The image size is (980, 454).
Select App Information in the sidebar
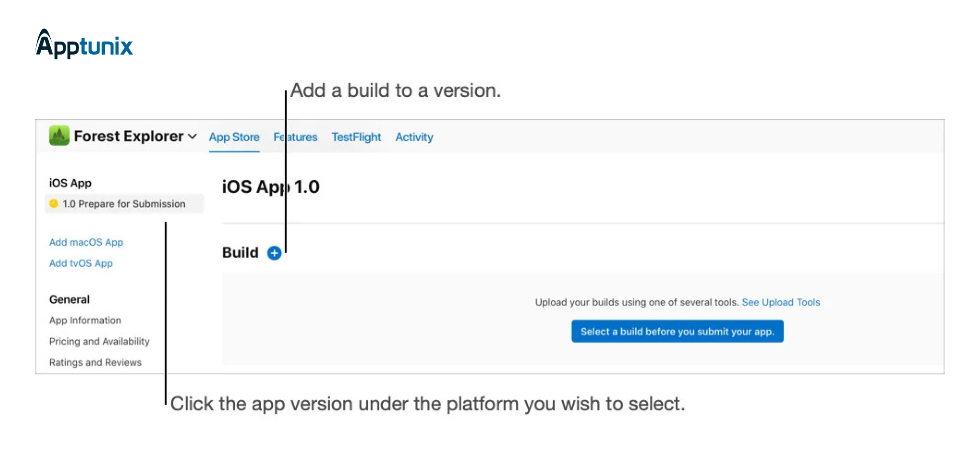pyautogui.click(x=85, y=320)
